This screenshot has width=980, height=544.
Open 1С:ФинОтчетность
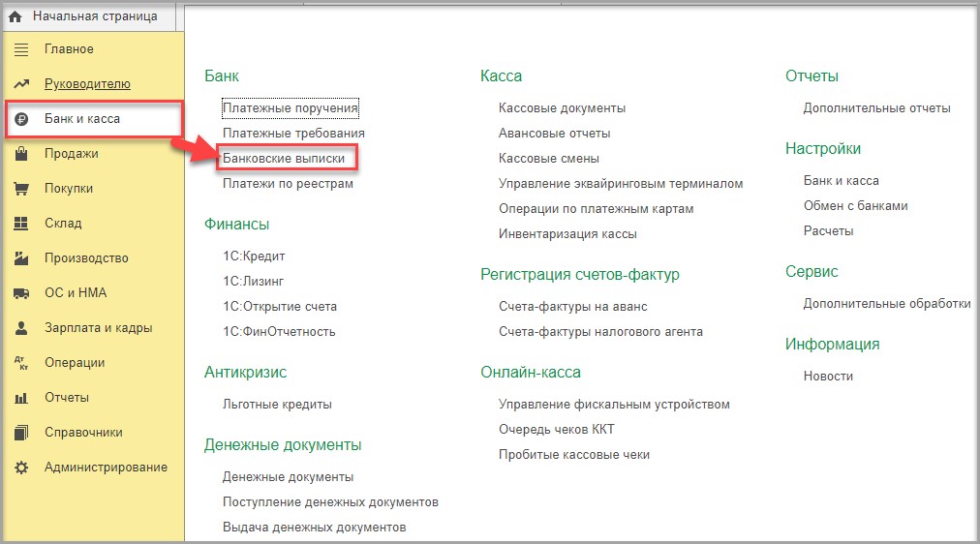pyautogui.click(x=279, y=332)
